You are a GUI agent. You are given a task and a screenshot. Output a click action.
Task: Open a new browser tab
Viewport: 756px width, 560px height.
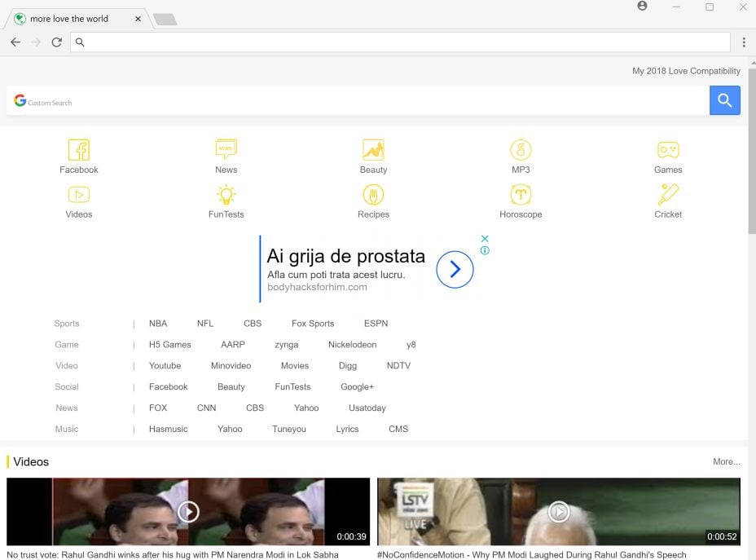click(x=165, y=20)
